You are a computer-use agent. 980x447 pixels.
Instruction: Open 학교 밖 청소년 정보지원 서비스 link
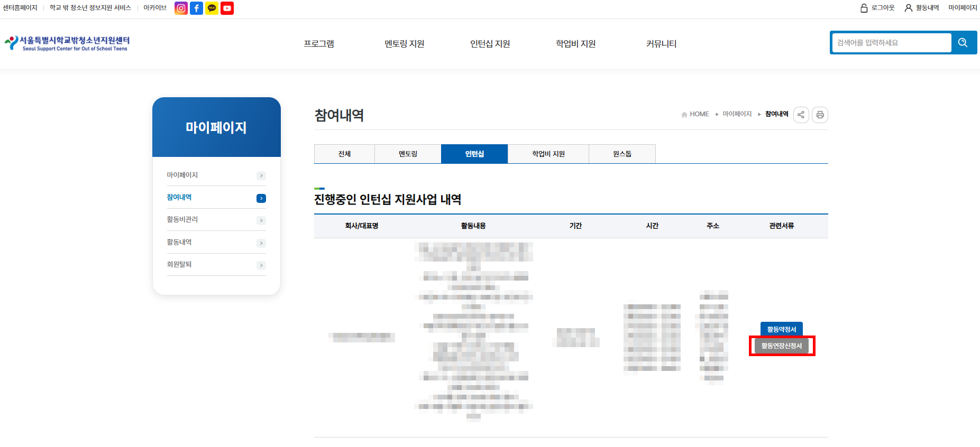pos(90,8)
